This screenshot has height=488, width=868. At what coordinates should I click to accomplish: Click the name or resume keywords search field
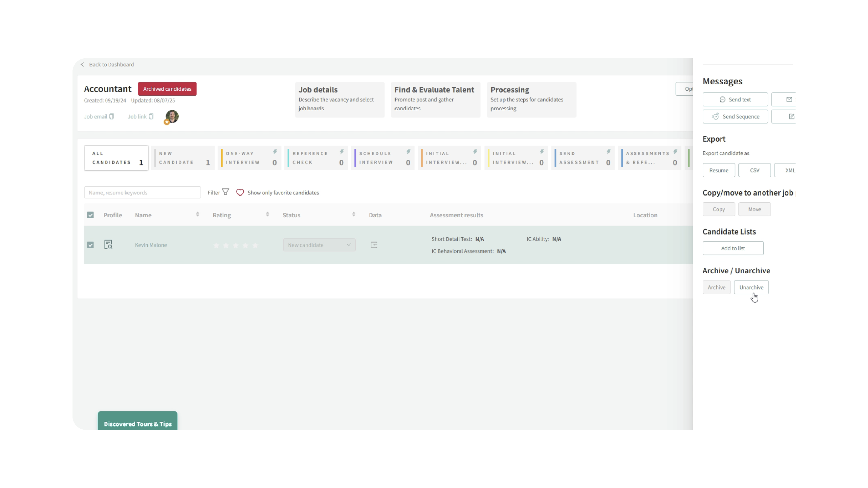(x=142, y=193)
